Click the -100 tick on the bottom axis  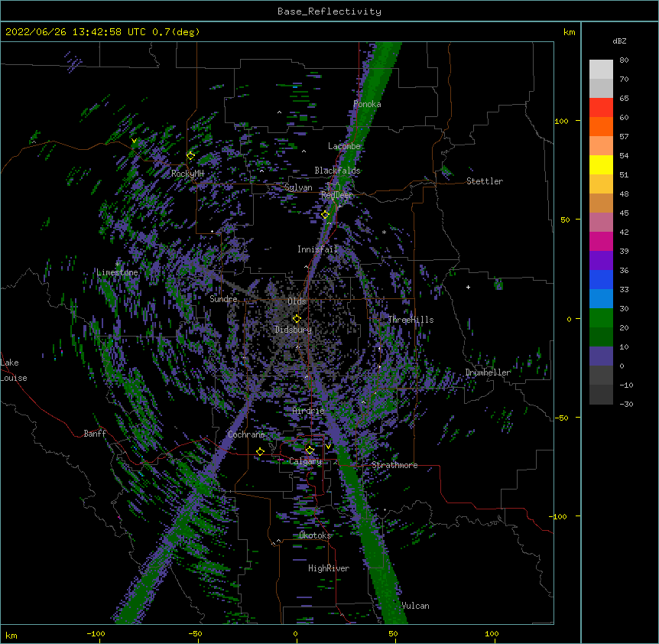coord(96,633)
